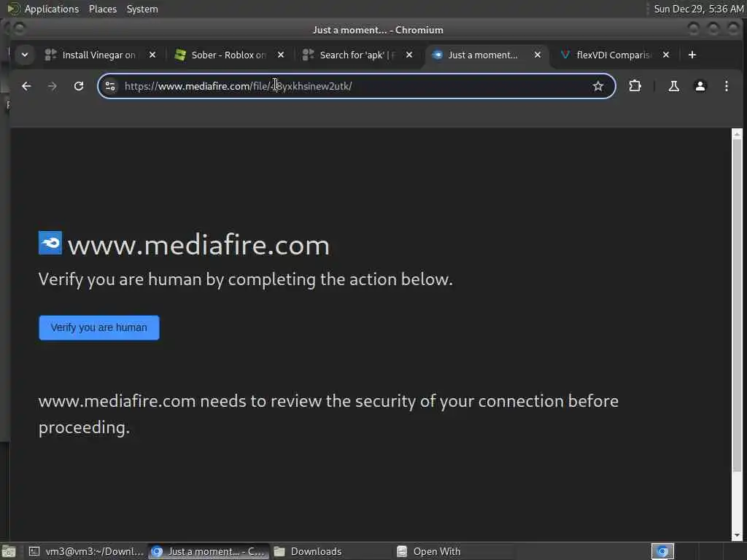This screenshot has height=560, width=747.
Task: Open the Downloads window from taskbar
Action: (331, 551)
